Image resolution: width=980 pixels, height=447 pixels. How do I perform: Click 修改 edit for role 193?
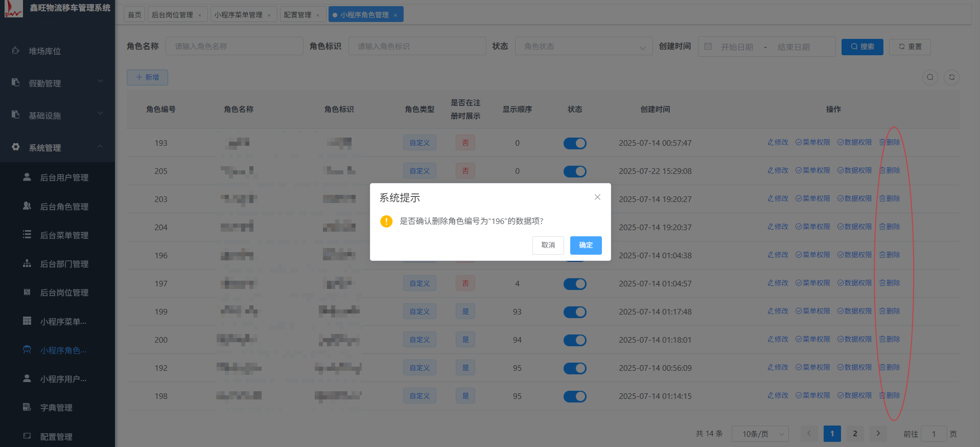(778, 142)
